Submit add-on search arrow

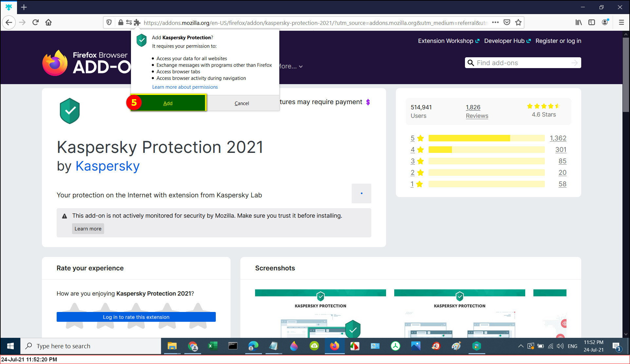574,63
